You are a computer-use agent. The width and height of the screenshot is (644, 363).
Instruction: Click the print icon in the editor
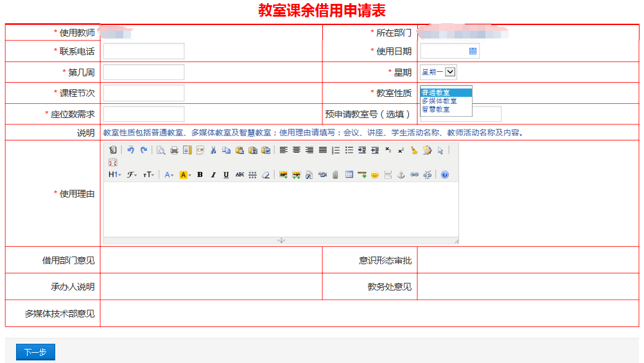[174, 150]
